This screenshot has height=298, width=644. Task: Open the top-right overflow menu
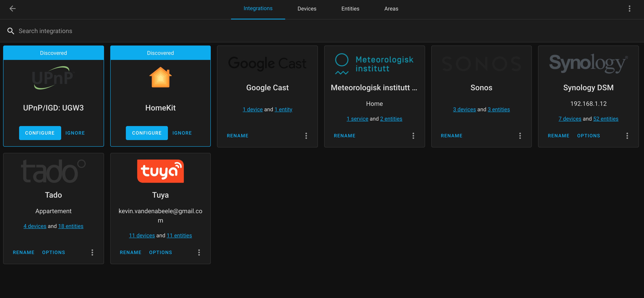pos(630,9)
